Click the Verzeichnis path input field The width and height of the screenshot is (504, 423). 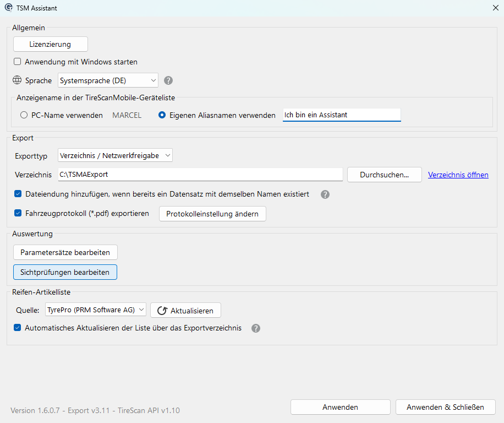[200, 175]
